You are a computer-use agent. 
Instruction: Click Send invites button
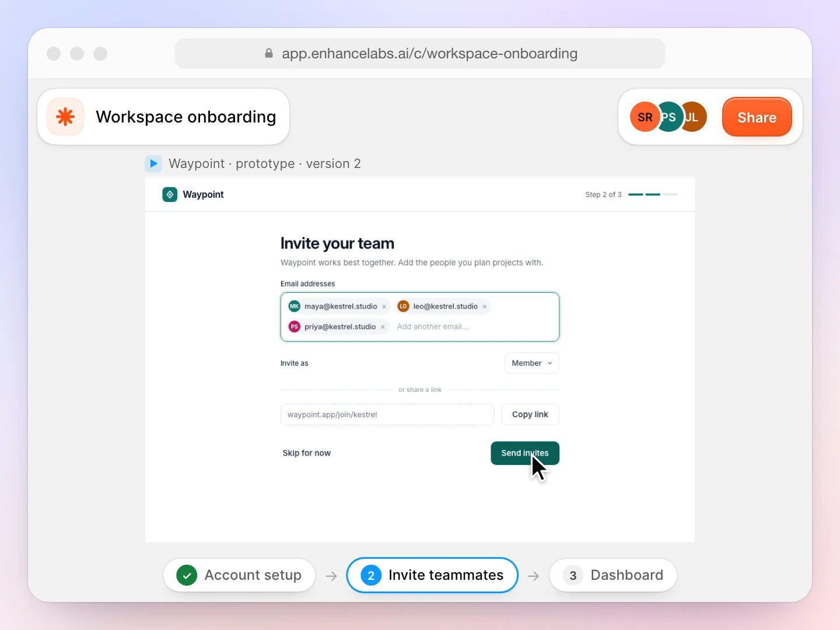525,453
